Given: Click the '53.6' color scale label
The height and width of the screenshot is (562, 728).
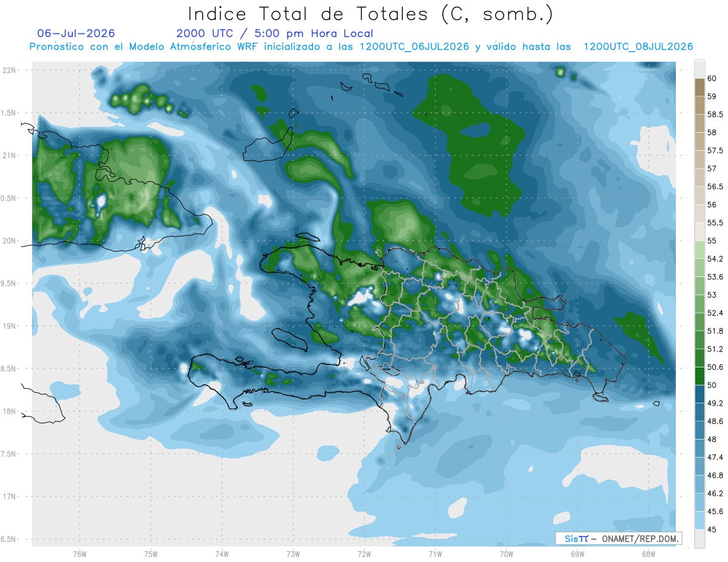Looking at the screenshot, I should (x=716, y=277).
